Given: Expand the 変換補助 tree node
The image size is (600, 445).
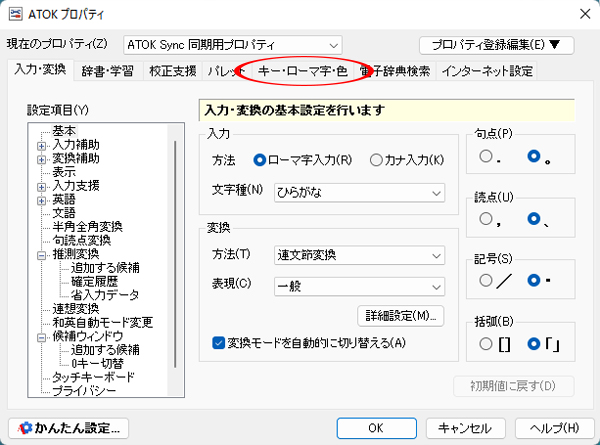Looking at the screenshot, I should [41, 160].
